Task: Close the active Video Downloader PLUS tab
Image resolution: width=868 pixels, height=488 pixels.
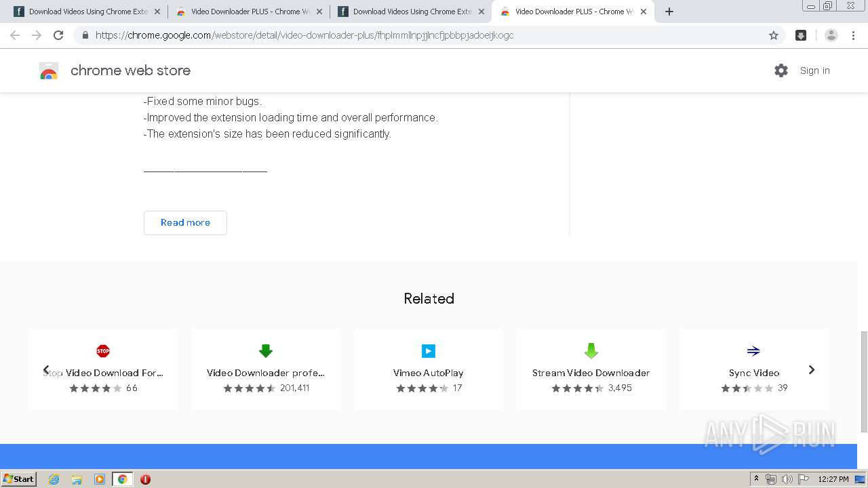Action: click(644, 12)
